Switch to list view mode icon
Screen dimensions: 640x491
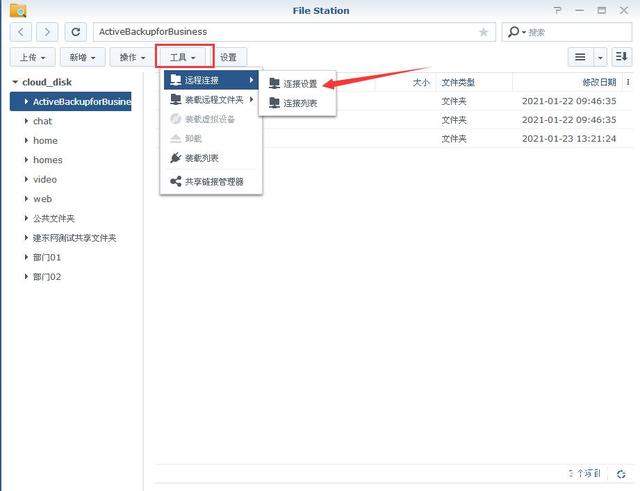click(580, 57)
